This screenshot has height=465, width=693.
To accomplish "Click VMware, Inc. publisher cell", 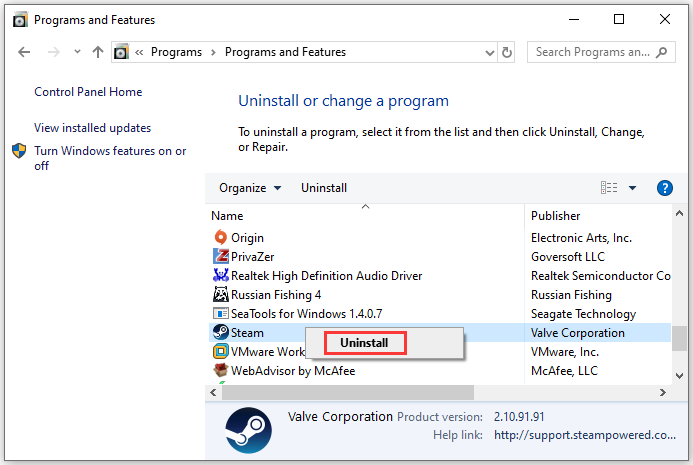I will click(565, 352).
